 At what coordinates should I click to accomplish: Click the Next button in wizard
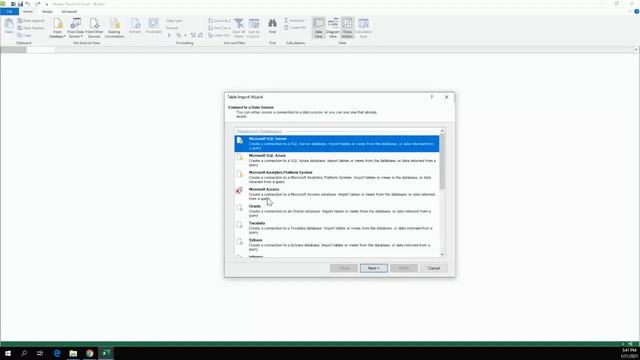click(x=373, y=268)
